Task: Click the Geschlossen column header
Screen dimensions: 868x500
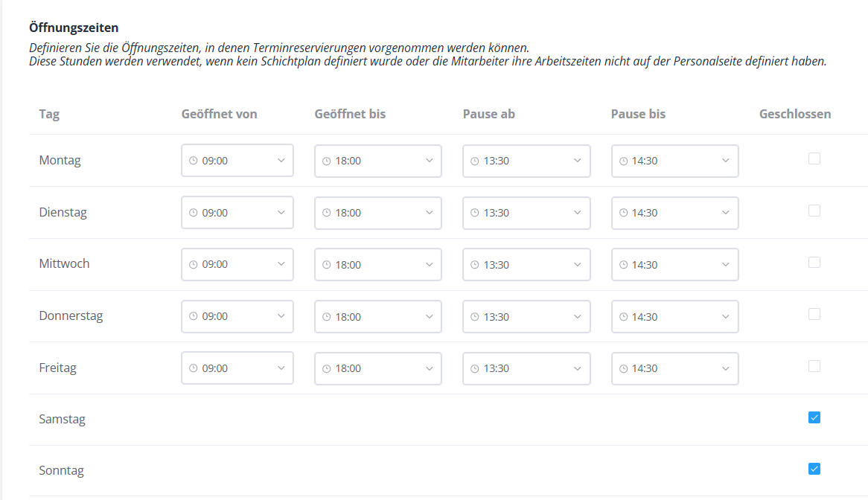Action: pyautogui.click(x=795, y=114)
